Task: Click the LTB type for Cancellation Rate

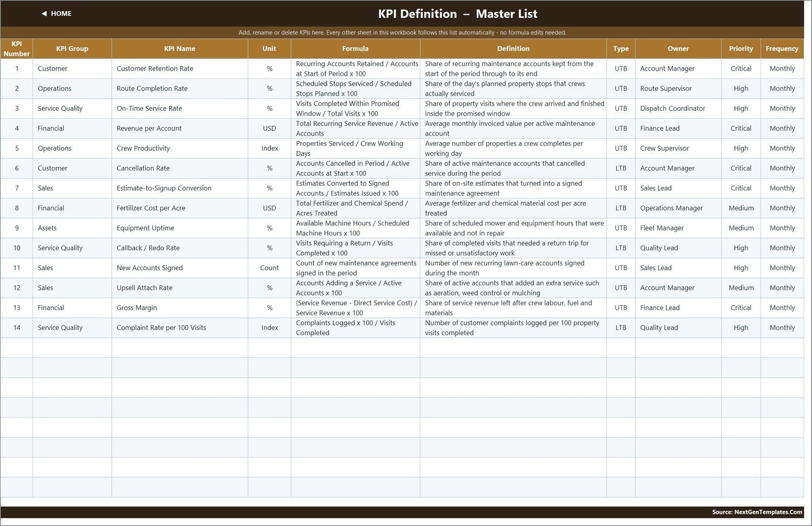Action: [x=621, y=168]
